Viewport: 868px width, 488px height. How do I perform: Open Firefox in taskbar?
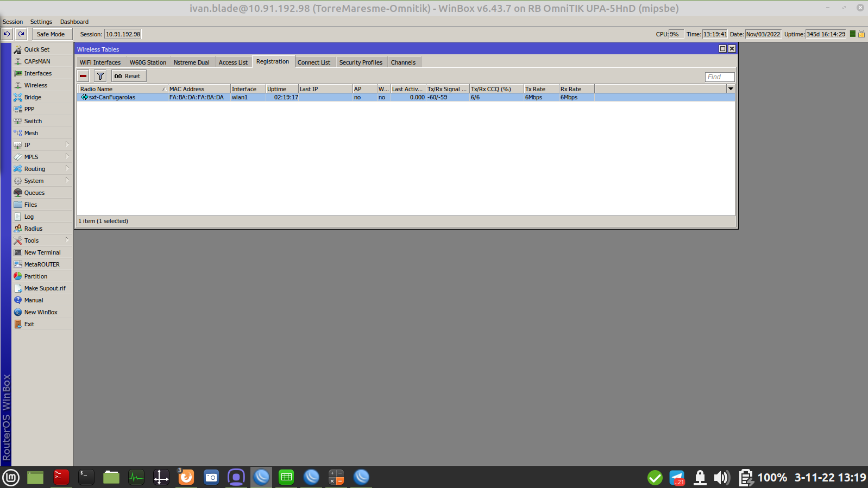click(x=186, y=477)
